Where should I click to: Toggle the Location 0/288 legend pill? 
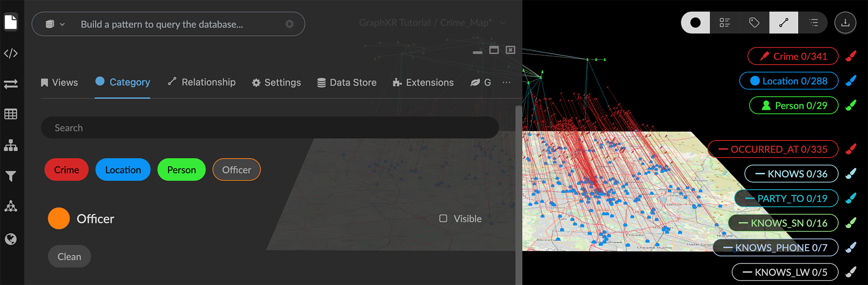click(788, 81)
